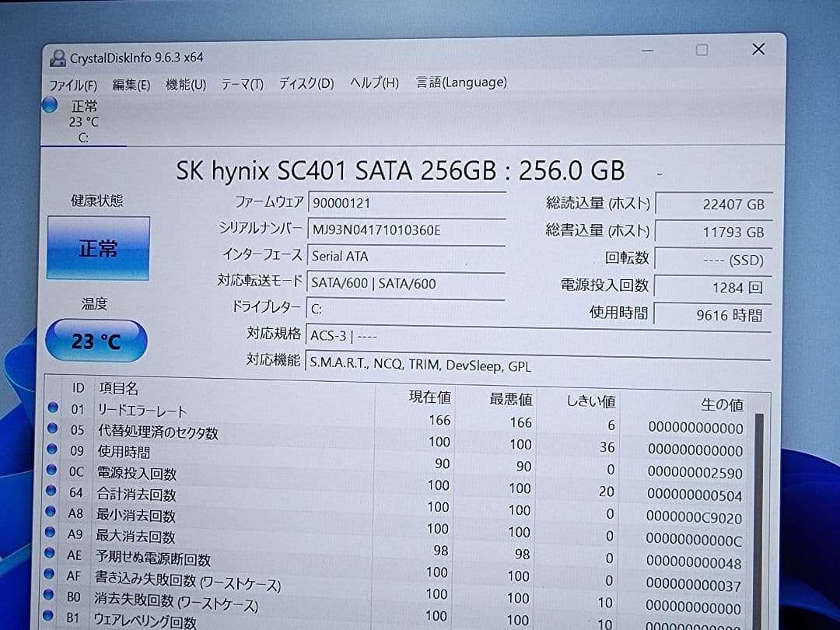Image resolution: width=840 pixels, height=630 pixels.
Task: Click rotation rate value ---- (SSD)
Action: (713, 261)
